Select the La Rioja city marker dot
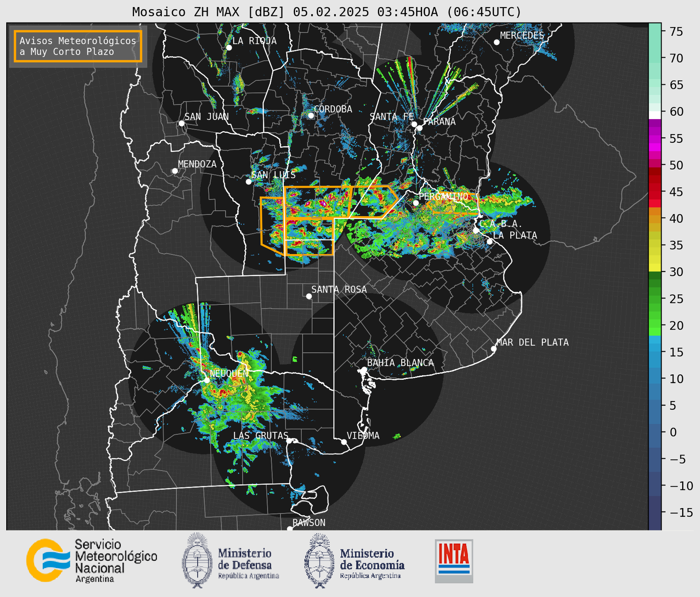This screenshot has width=700, height=597. 229,48
